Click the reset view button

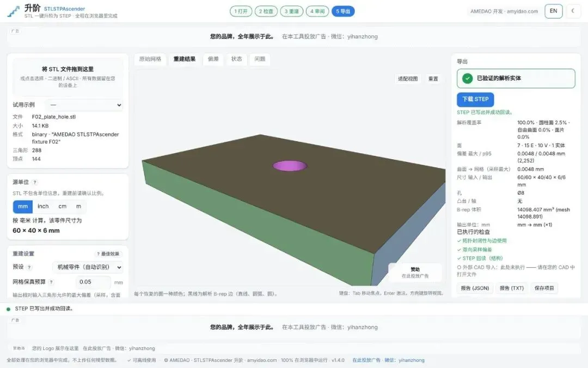433,79
